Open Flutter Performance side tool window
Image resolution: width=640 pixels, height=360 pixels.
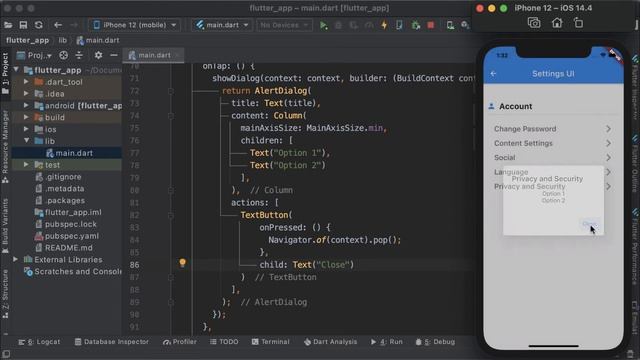click(635, 247)
